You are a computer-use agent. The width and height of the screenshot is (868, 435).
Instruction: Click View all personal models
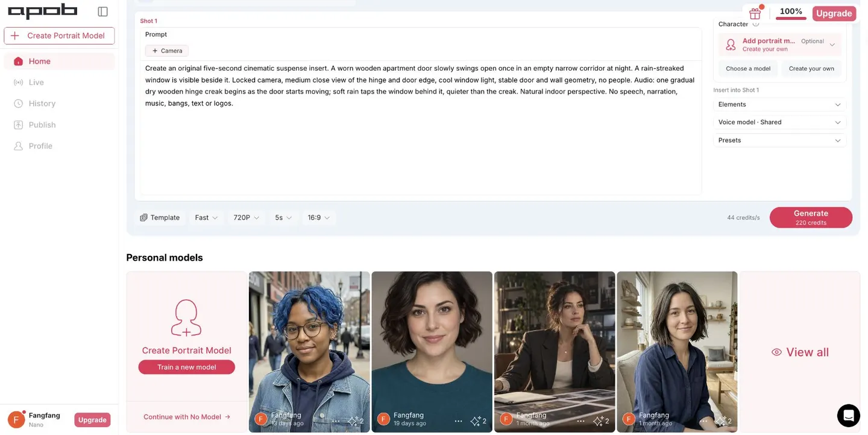[x=800, y=352]
